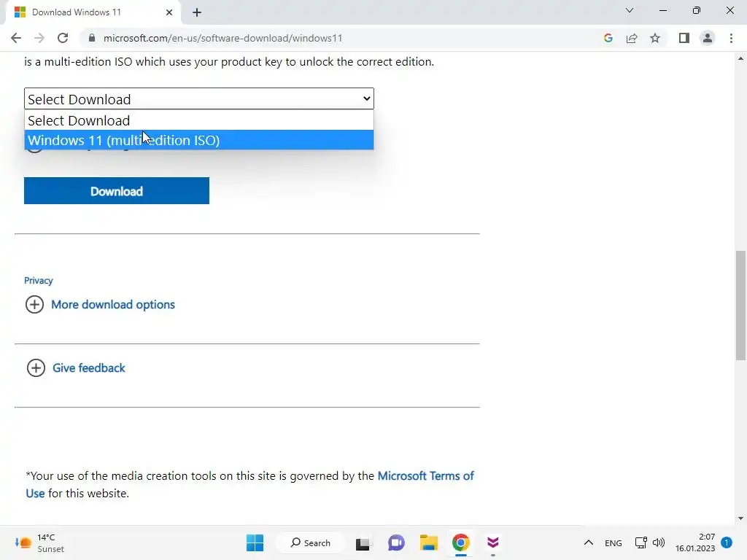Click the blue Download button
747x560 pixels.
click(117, 191)
